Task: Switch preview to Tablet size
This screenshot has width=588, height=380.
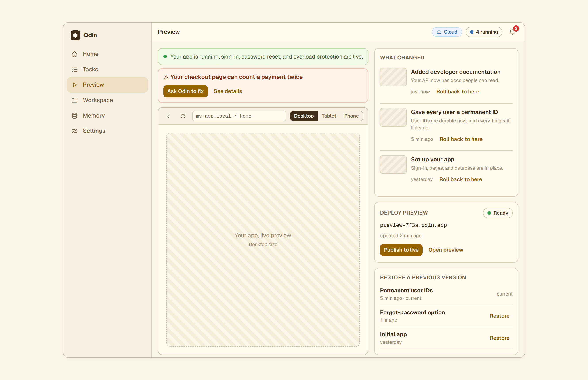Action: coord(329,116)
